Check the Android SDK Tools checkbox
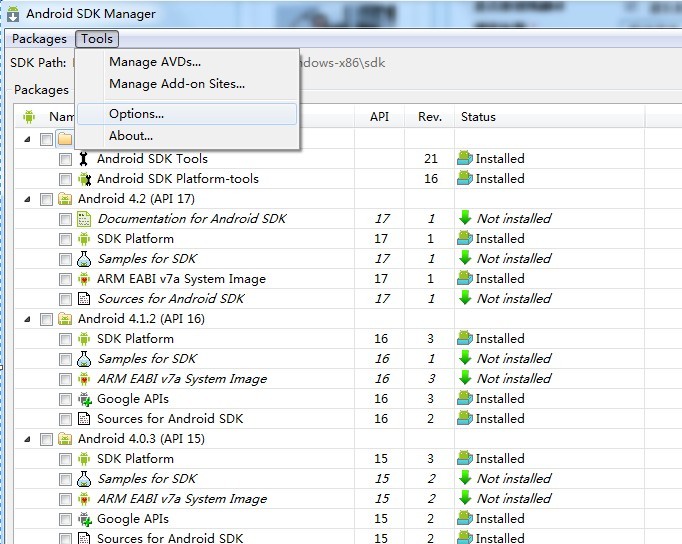The image size is (682, 544). pos(65,159)
